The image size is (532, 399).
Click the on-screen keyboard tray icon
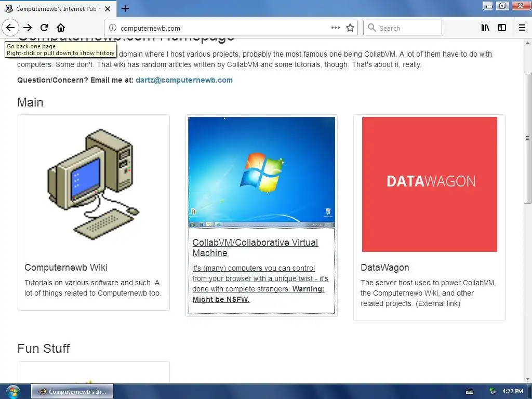(470, 392)
